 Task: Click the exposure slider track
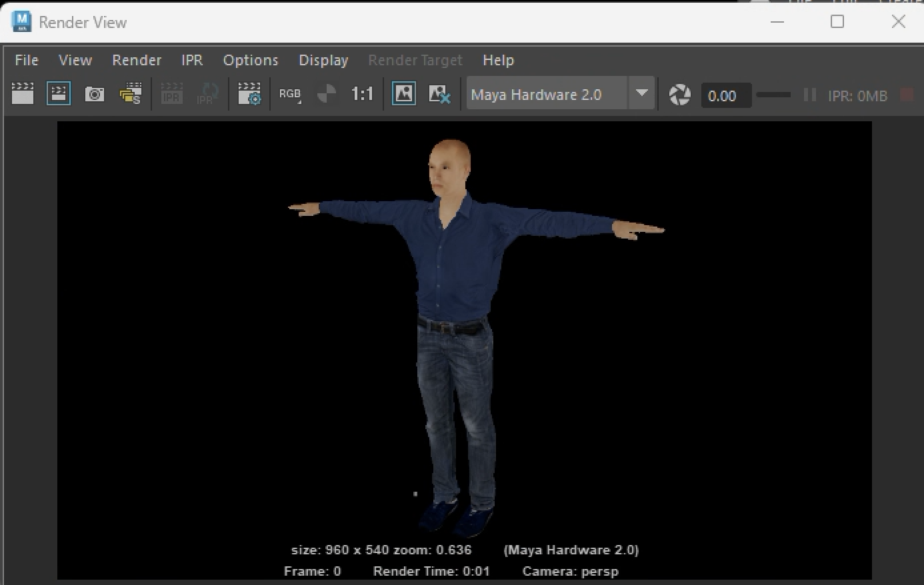pos(773,95)
